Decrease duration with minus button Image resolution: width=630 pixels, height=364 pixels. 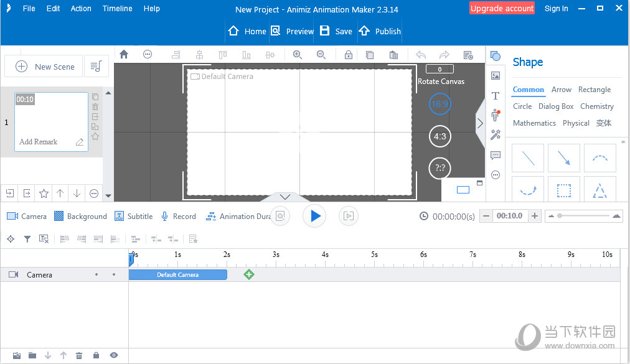[486, 216]
